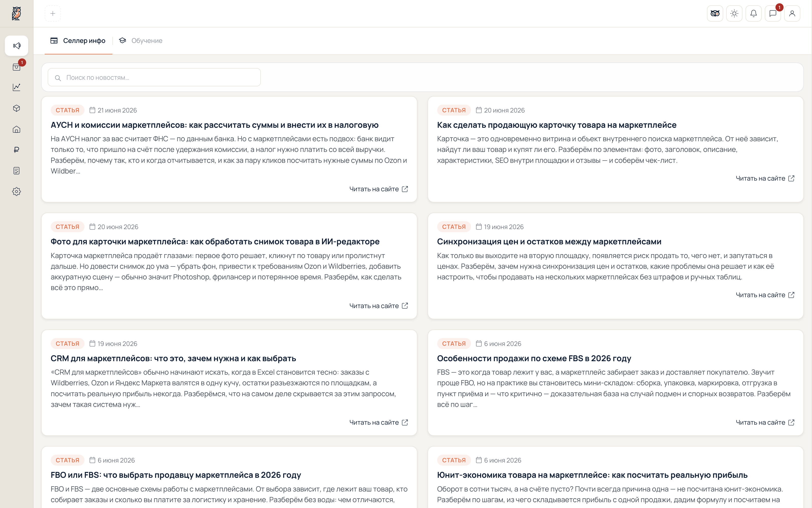Viewport: 812px width, 508px height.
Task: Click СТАТЬЯ tag on FBO или FBS card
Action: 67,460
